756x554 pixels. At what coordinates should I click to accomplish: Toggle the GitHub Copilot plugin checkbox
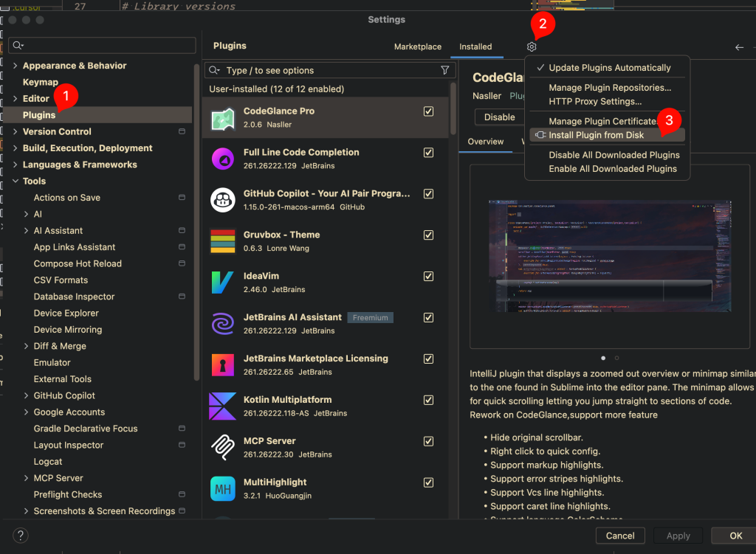coord(428,194)
